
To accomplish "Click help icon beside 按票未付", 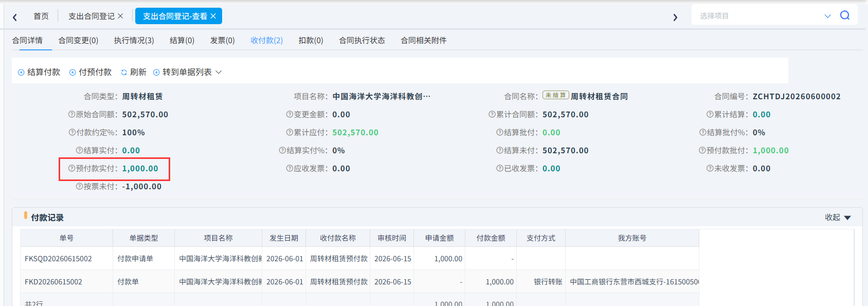I will pyautogui.click(x=80, y=187).
